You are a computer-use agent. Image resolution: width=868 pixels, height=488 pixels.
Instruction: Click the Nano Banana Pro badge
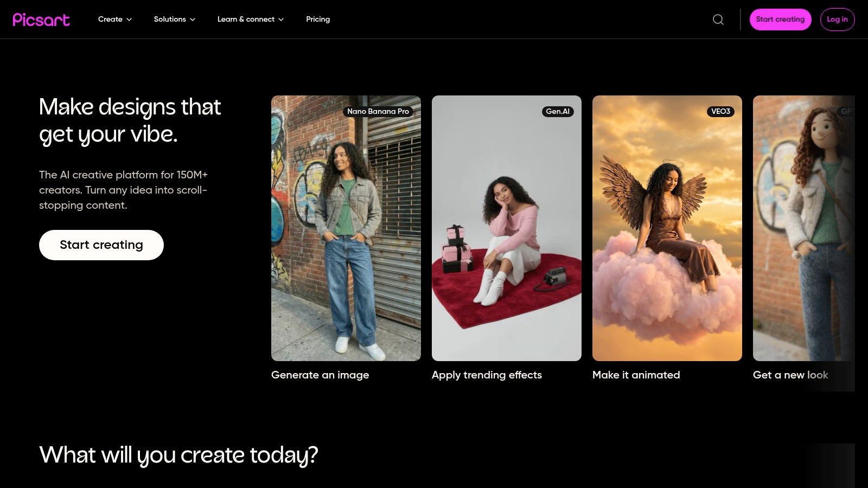click(378, 111)
